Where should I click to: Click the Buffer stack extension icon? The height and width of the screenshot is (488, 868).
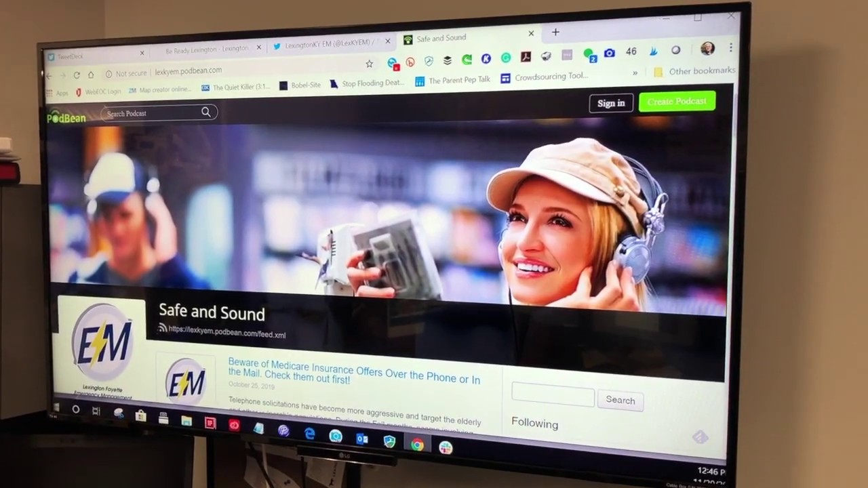click(x=448, y=60)
